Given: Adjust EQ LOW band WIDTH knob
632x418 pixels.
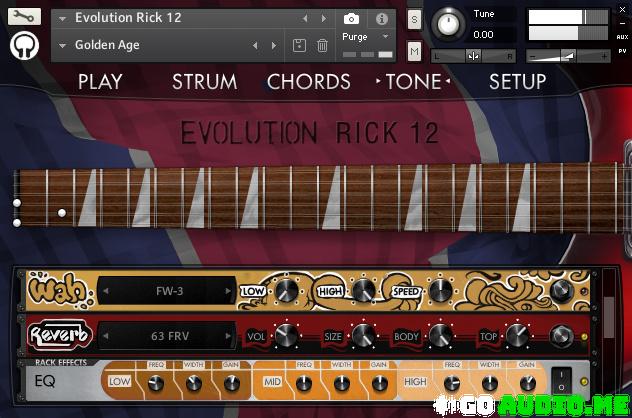Looking at the screenshot, I should pyautogui.click(x=193, y=383).
